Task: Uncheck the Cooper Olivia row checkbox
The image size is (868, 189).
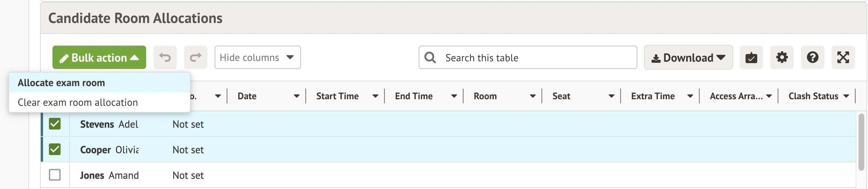Action: [x=55, y=149]
